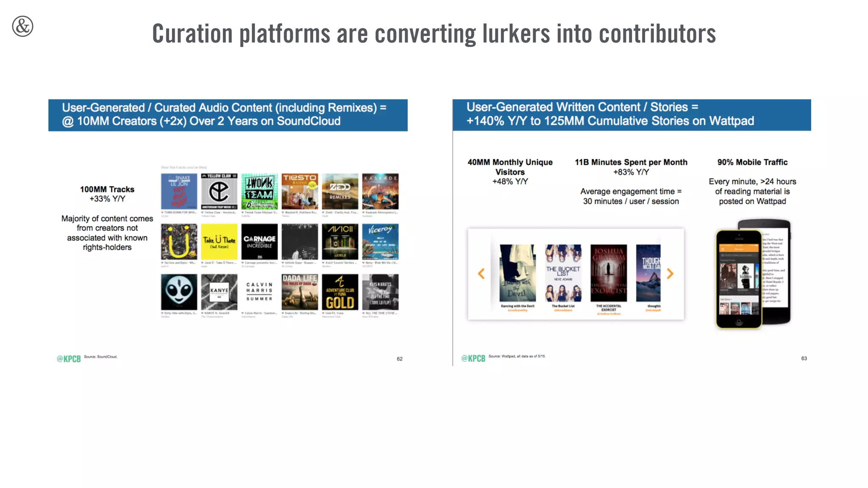Screen dimensions: 868x488
Task: Click 'Source: Wattpad' footnote text
Action: [x=517, y=356]
